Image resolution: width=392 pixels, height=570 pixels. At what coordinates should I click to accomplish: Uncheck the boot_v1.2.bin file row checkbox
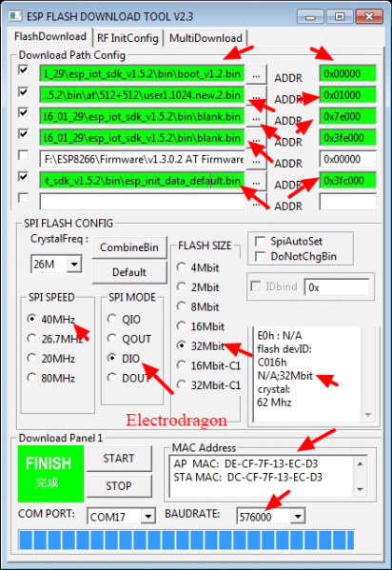coord(23,69)
